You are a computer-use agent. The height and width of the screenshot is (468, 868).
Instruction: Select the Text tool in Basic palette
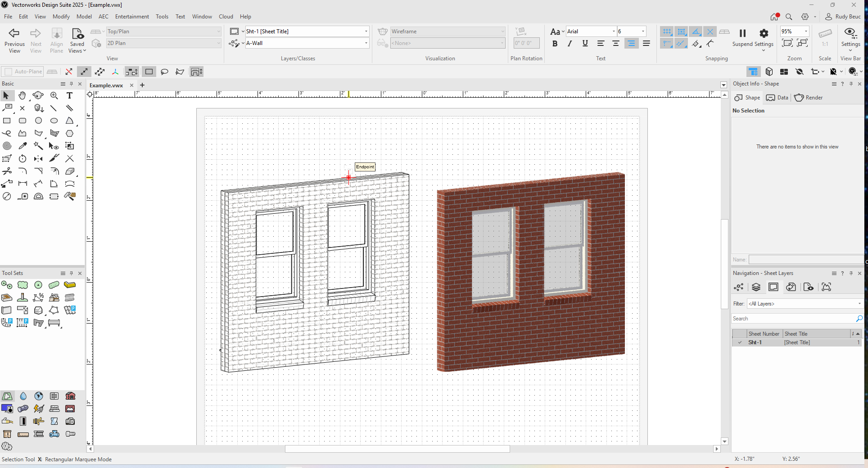pos(69,95)
